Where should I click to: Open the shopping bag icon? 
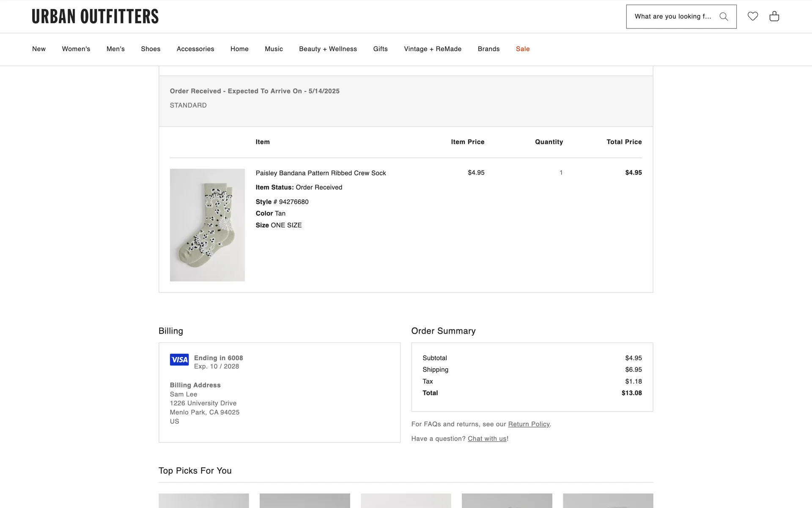click(774, 16)
